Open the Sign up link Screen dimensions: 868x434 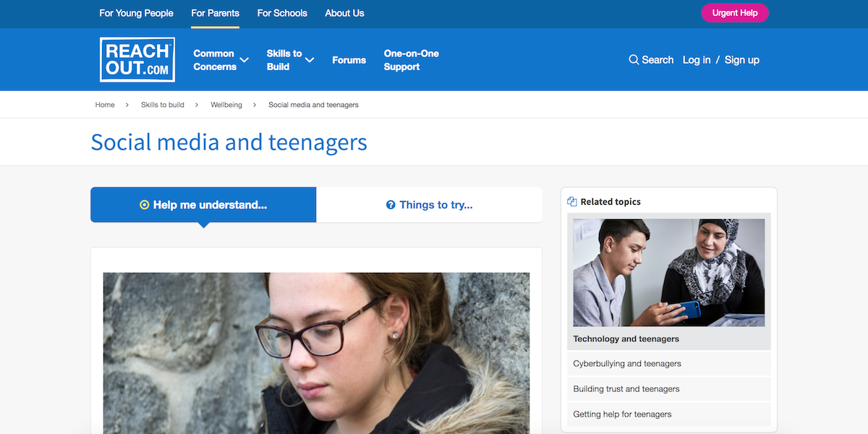coord(742,60)
